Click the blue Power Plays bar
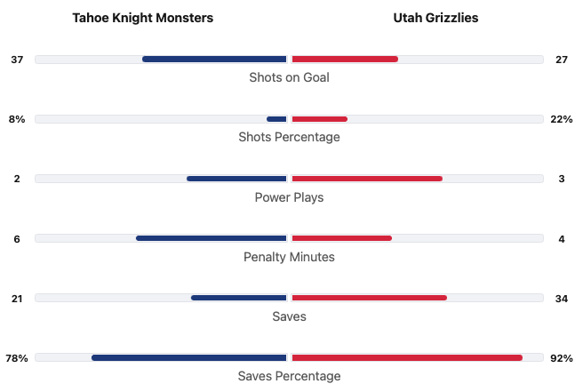This screenshot has height=392, width=583. (x=236, y=179)
